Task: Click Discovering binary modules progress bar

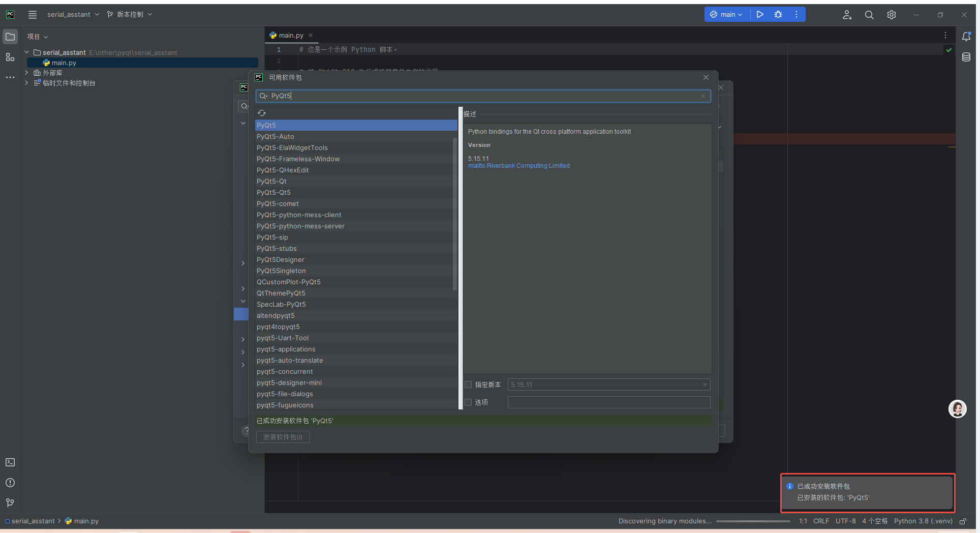Action: click(753, 521)
